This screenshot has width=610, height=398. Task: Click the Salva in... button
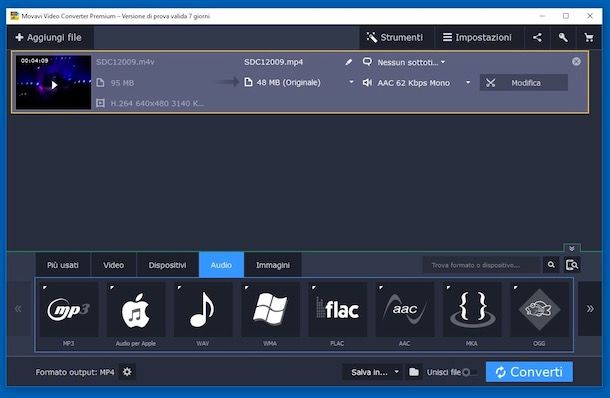point(369,372)
